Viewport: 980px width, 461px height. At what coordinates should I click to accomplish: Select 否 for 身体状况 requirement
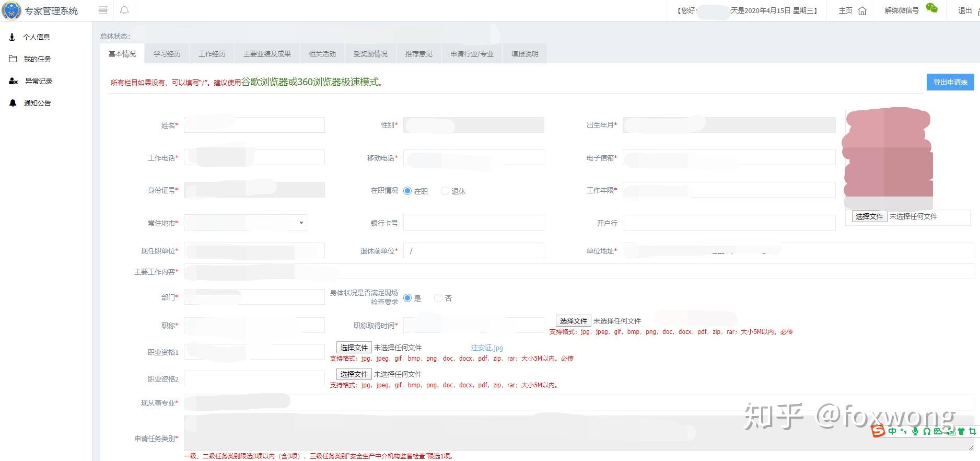(438, 298)
